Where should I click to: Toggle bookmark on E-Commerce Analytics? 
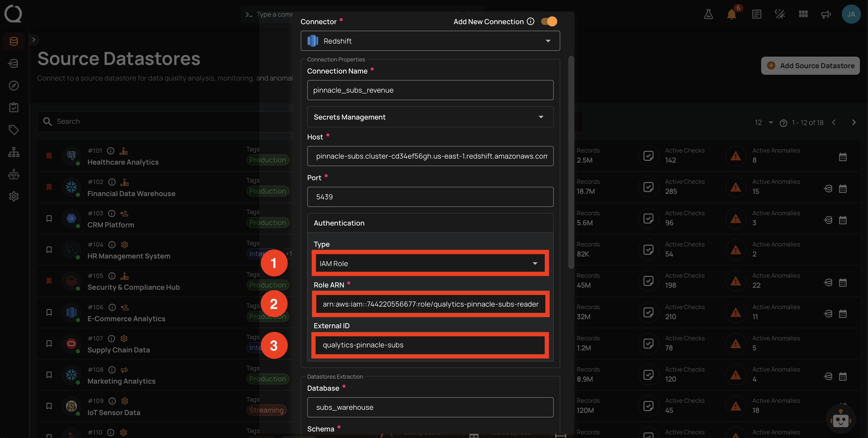pyautogui.click(x=49, y=312)
